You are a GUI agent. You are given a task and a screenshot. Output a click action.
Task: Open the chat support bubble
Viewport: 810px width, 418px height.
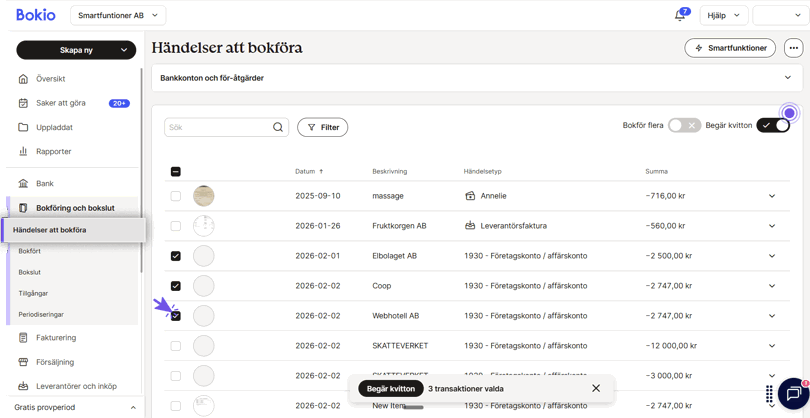tap(793, 394)
